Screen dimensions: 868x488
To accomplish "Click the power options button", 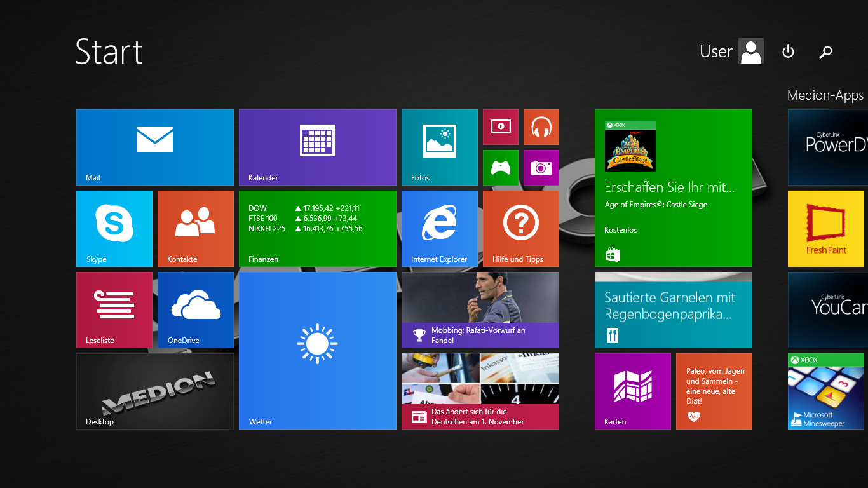I will point(788,51).
